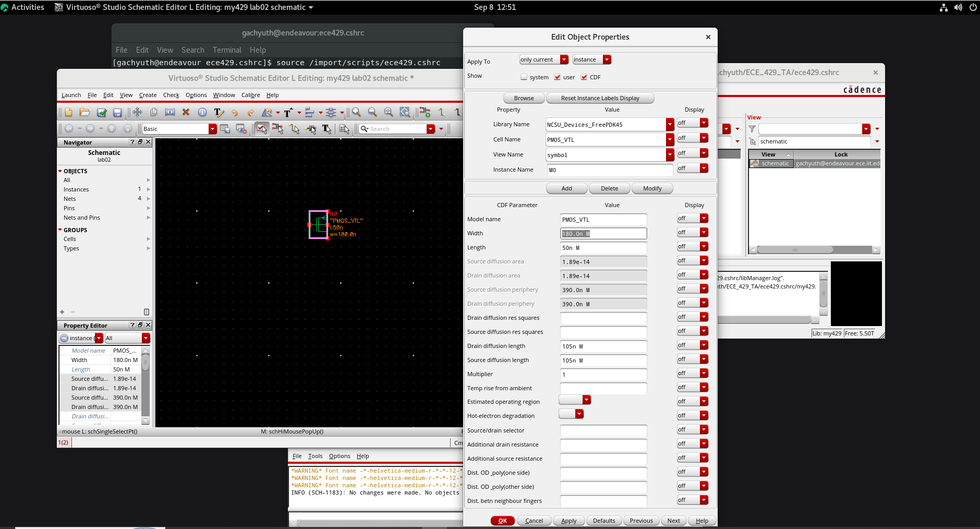Screen dimensions: 980x529
Task: Click the filter funnel icon in Library Manager
Action: (x=752, y=129)
